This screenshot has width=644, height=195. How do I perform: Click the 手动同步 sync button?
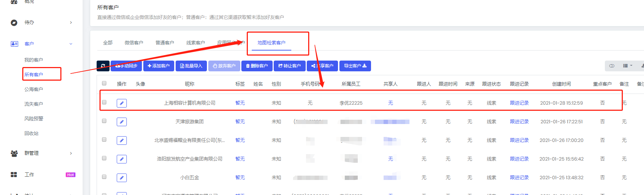click(x=126, y=66)
